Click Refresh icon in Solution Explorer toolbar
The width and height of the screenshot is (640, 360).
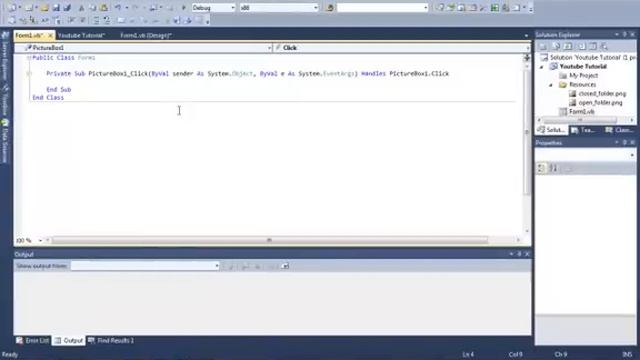(x=568, y=46)
